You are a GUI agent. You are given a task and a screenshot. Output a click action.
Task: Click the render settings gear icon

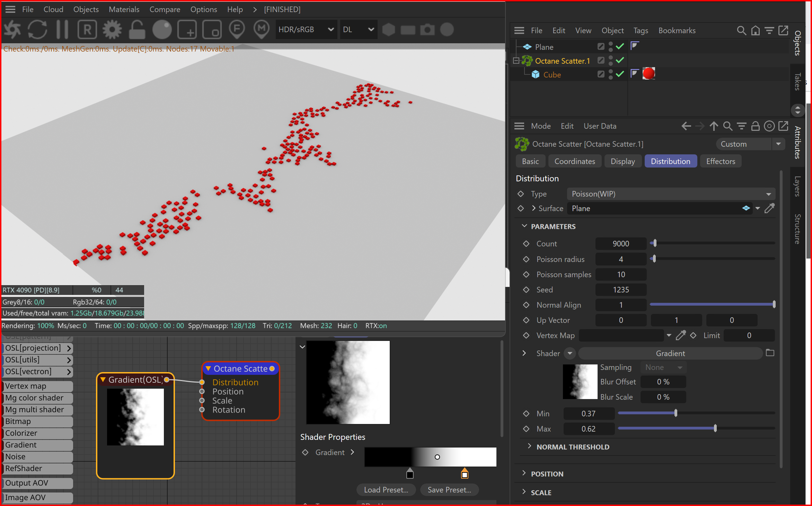(112, 30)
